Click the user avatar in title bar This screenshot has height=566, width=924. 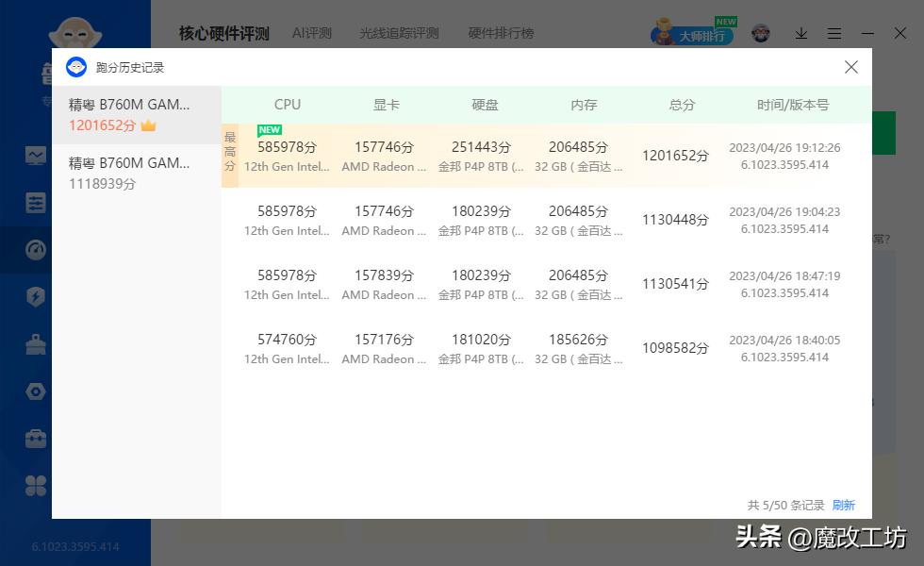760,32
